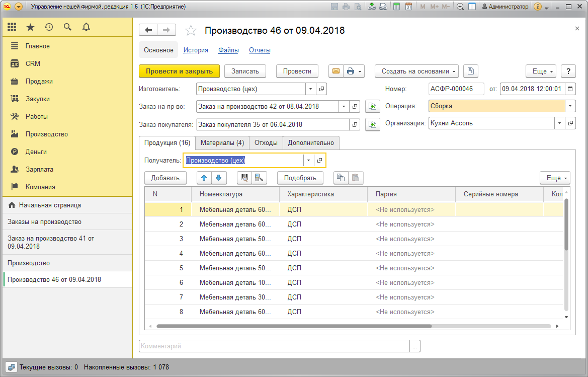This screenshot has width=588, height=377.
Task: Click the envelope send-by-email icon
Action: pyautogui.click(x=336, y=71)
